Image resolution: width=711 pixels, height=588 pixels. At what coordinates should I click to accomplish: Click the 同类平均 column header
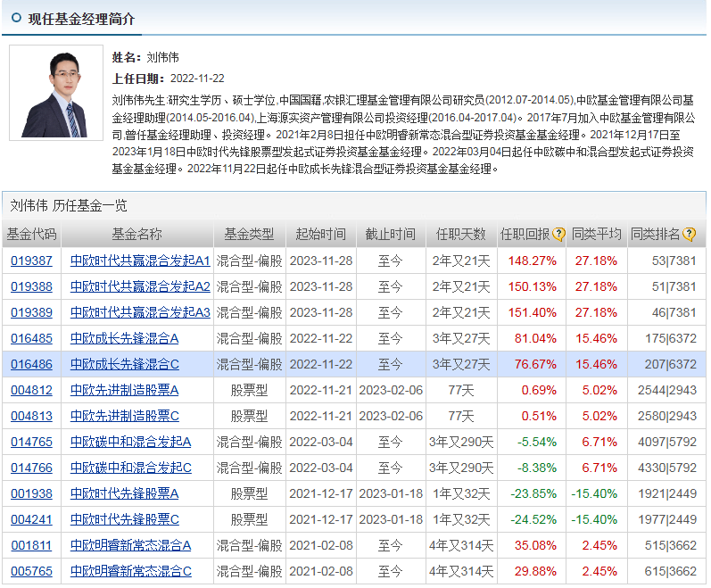click(x=596, y=235)
